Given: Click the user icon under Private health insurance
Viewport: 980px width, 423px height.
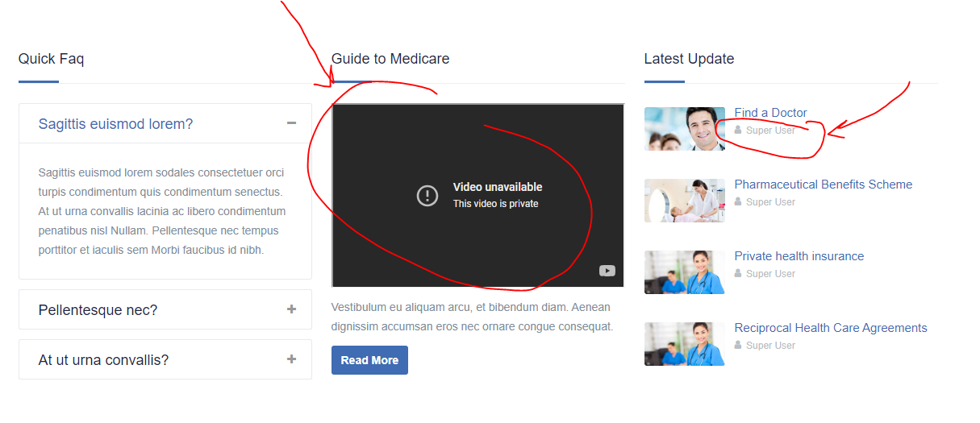Looking at the screenshot, I should coord(738,273).
